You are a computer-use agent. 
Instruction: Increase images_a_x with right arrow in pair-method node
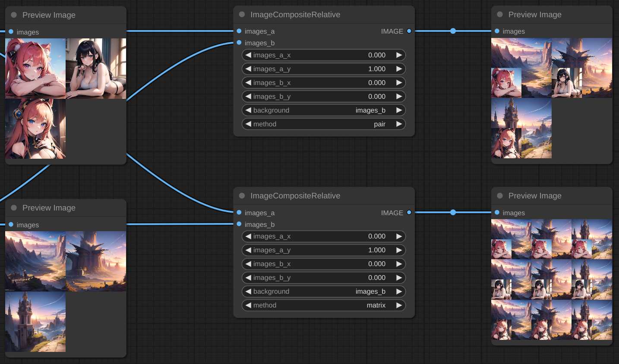click(399, 55)
